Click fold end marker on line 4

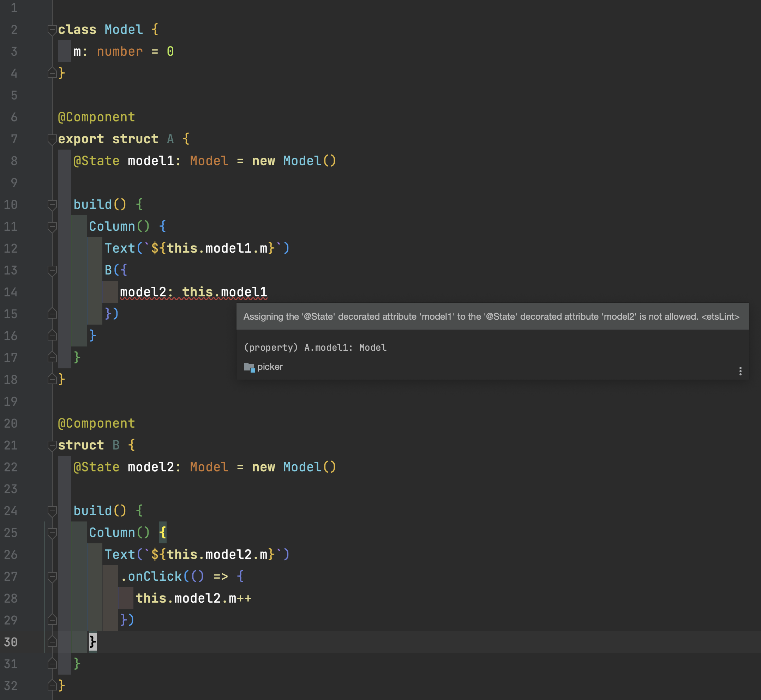pyautogui.click(x=52, y=73)
